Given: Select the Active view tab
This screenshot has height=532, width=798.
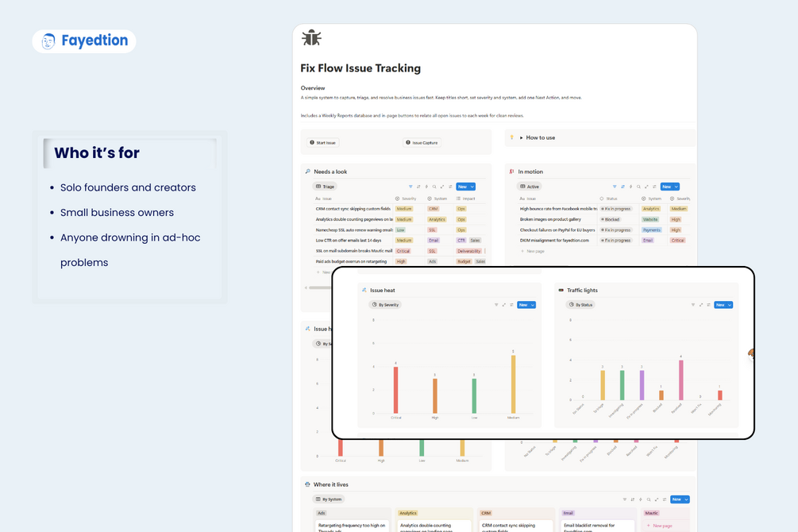Looking at the screenshot, I should coord(530,187).
